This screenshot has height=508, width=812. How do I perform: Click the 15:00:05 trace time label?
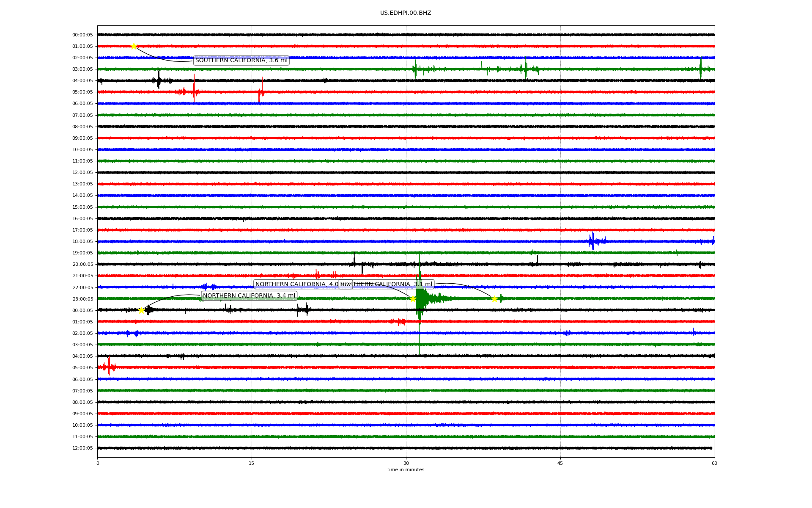(82, 207)
